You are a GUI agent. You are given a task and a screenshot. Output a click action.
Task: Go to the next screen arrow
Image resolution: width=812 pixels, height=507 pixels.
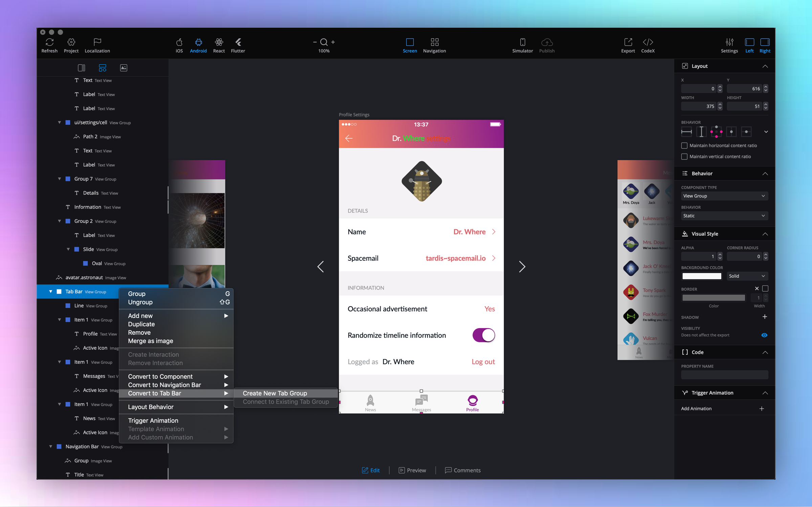522,267
